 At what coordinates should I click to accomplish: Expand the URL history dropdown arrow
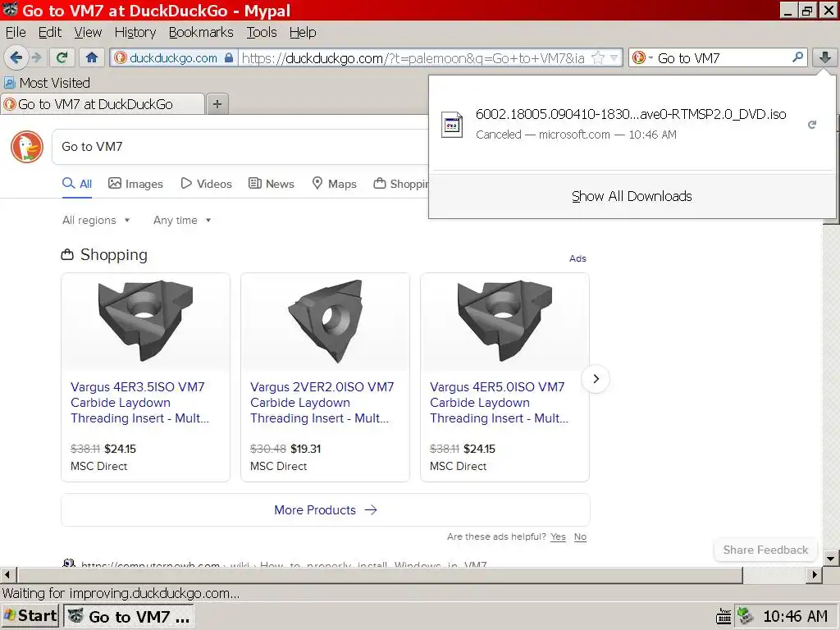[614, 58]
